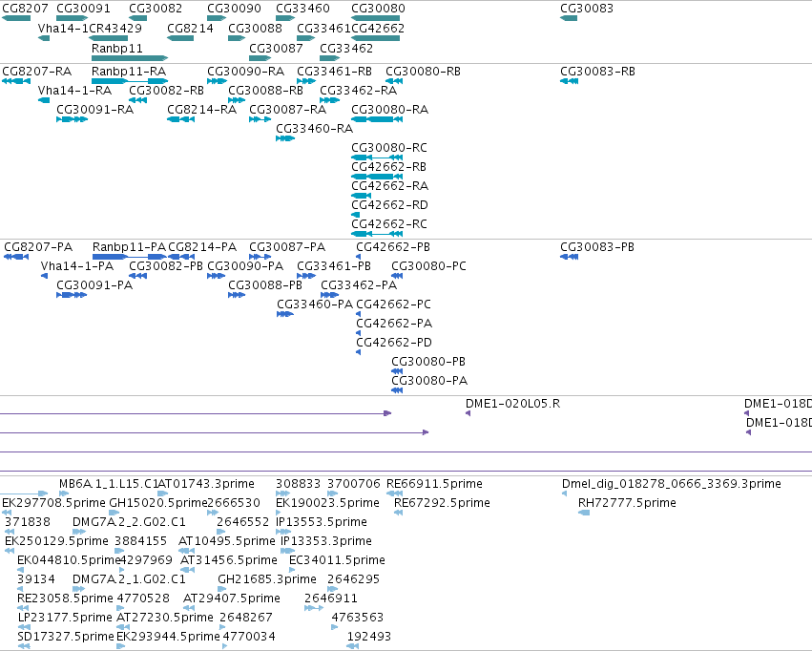Select the MB6A.1_1.L15.C1 EST

(64, 493)
